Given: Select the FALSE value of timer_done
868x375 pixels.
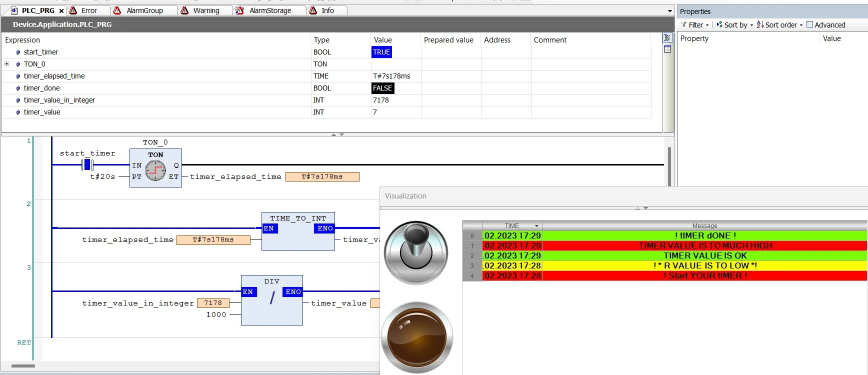Looking at the screenshot, I should tap(382, 88).
